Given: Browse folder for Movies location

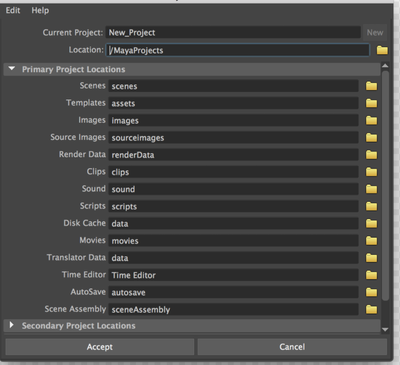Looking at the screenshot, I should point(371,241).
